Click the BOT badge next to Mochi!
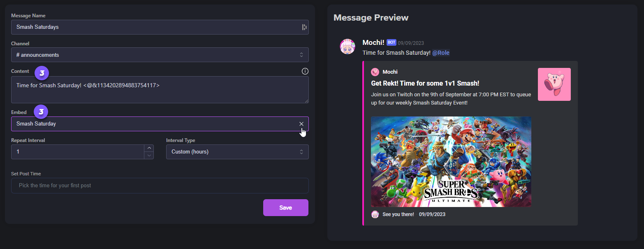 tap(391, 42)
